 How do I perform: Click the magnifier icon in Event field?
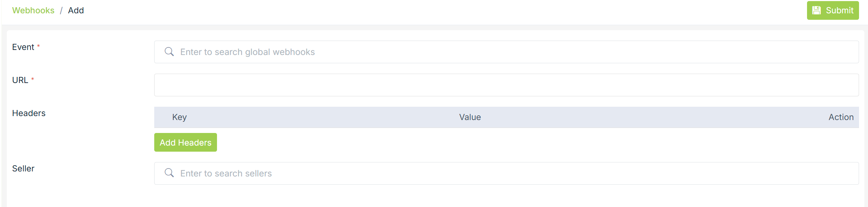[169, 52]
